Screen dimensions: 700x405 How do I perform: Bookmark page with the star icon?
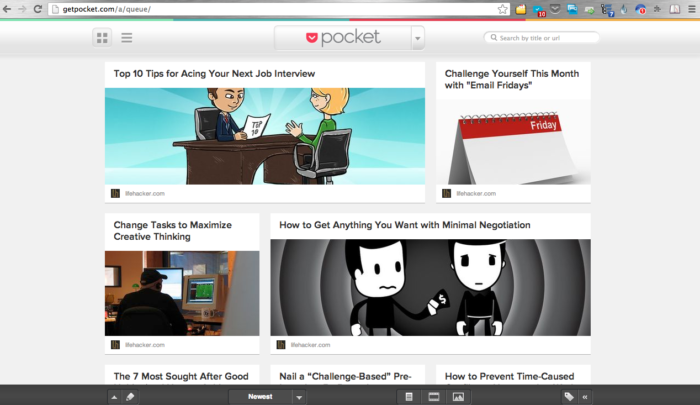pos(503,9)
